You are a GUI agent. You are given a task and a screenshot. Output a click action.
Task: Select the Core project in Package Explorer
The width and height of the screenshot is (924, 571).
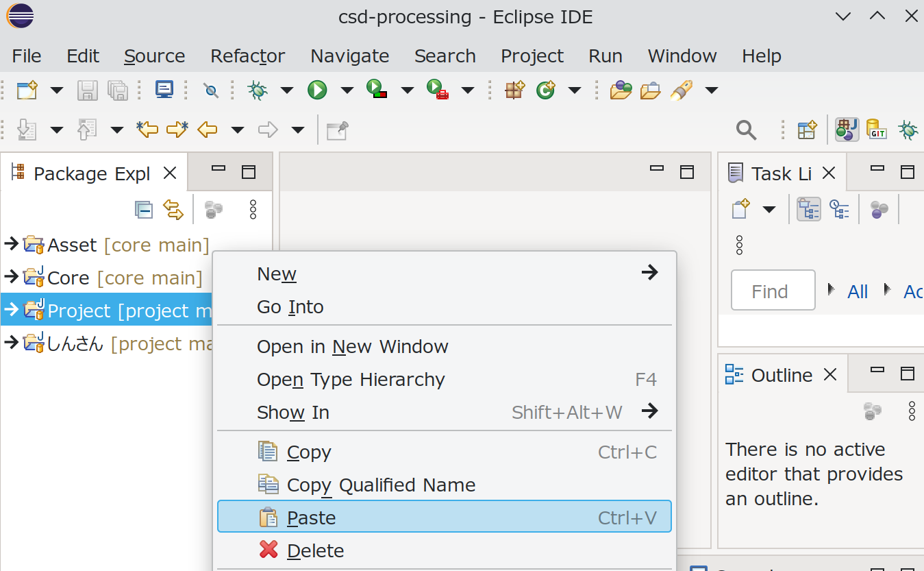(x=68, y=278)
